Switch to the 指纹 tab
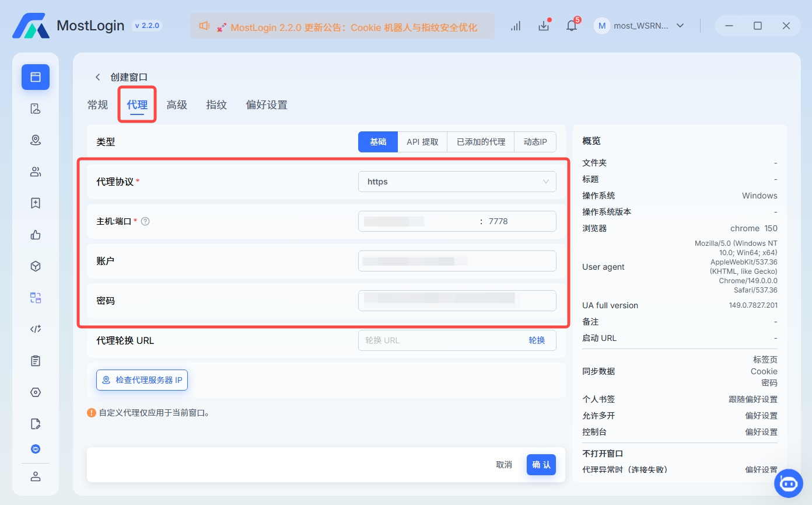Viewport: 812px width, 505px height. 216,105
